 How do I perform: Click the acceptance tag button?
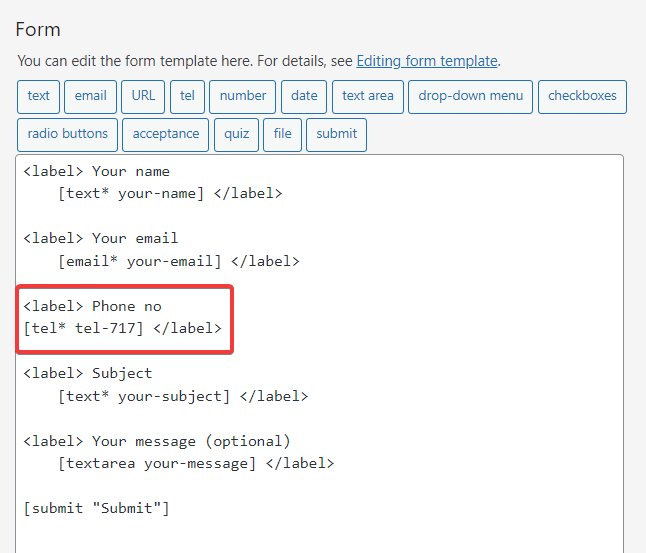[x=166, y=135]
